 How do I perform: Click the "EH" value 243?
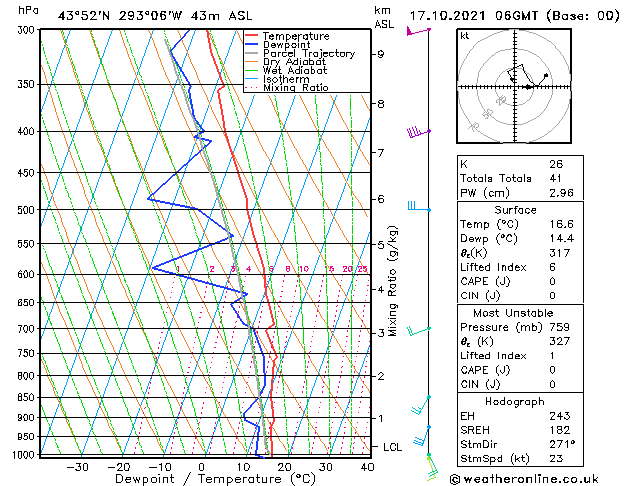(x=560, y=416)
